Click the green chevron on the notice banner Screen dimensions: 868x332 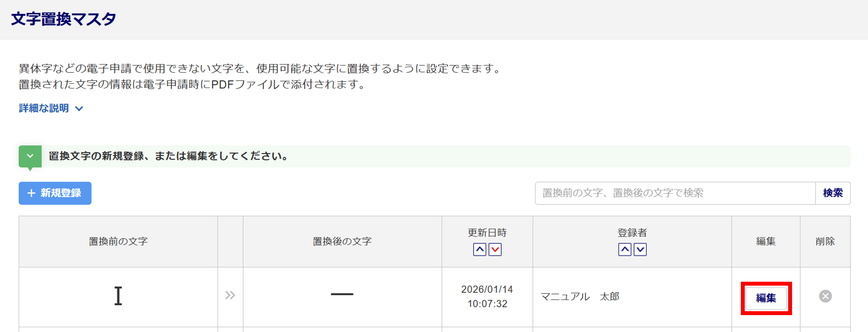30,156
